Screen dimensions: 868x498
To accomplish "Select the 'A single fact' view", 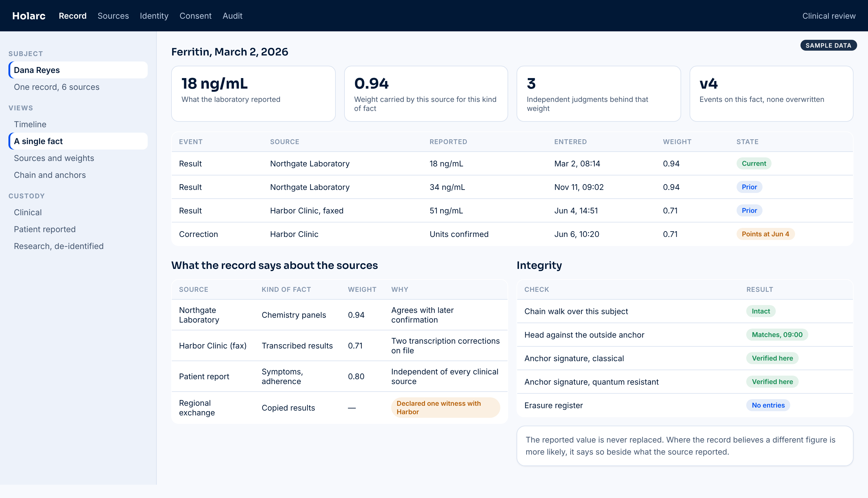I will tap(78, 141).
